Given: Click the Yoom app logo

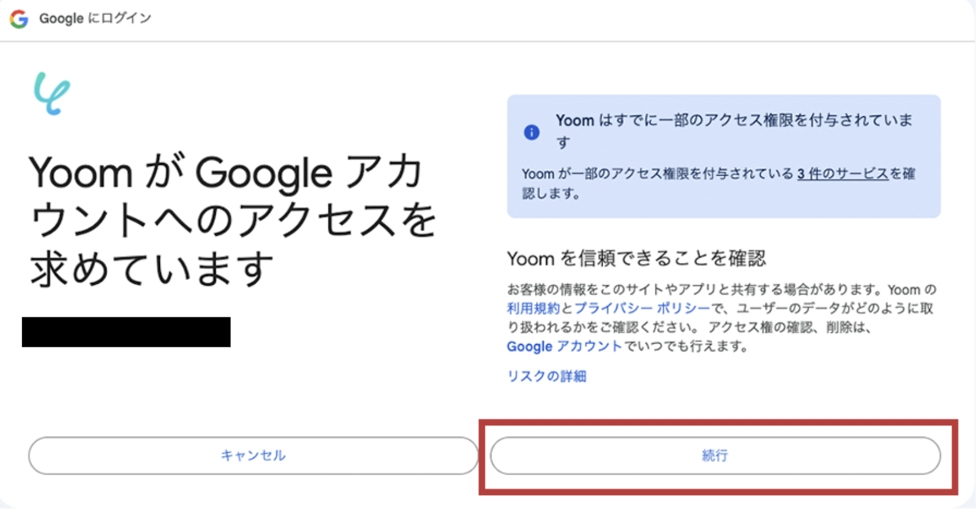Looking at the screenshot, I should tap(52, 94).
